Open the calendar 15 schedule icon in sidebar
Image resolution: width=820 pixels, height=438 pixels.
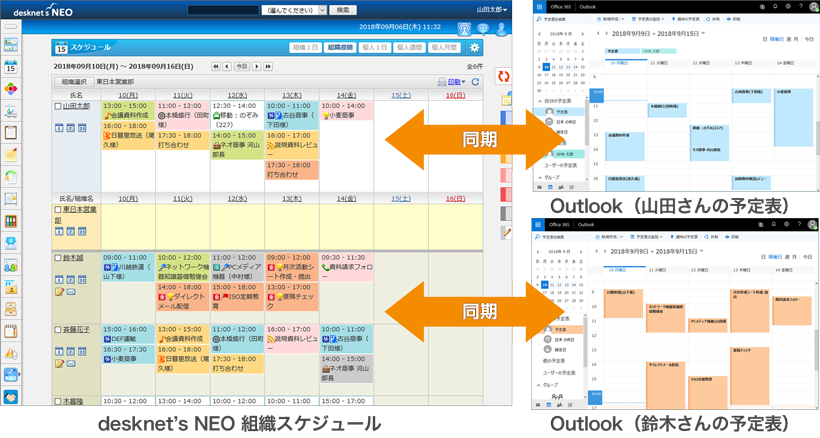click(10, 67)
